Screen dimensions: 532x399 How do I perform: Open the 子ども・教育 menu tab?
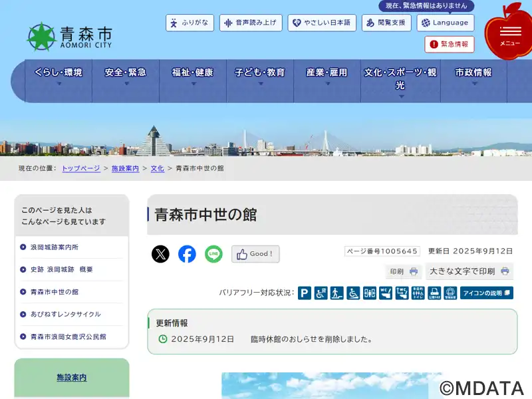(x=260, y=76)
